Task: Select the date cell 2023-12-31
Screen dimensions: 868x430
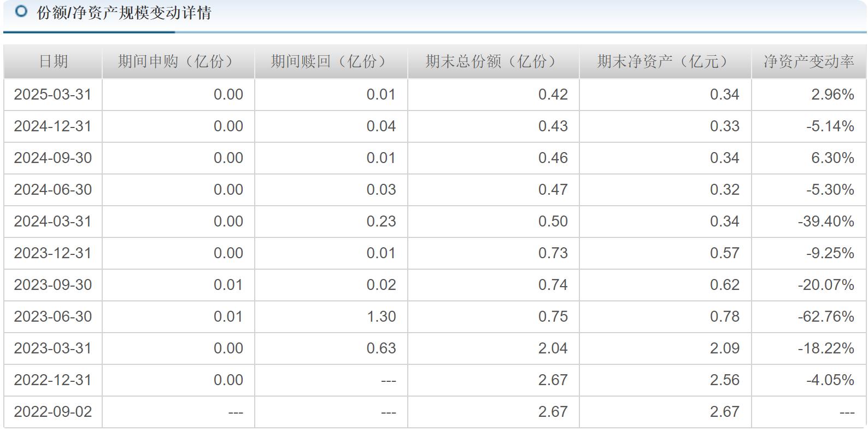Action: tap(53, 253)
